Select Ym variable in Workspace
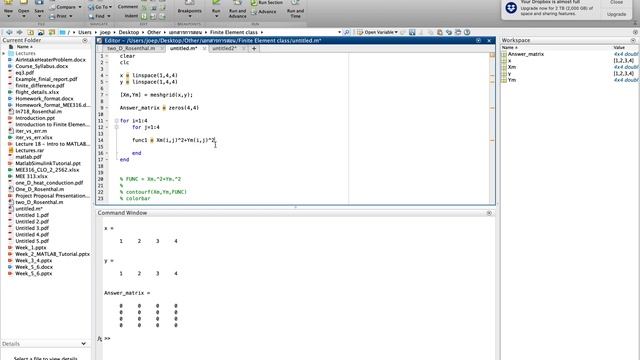 pyautogui.click(x=512, y=80)
